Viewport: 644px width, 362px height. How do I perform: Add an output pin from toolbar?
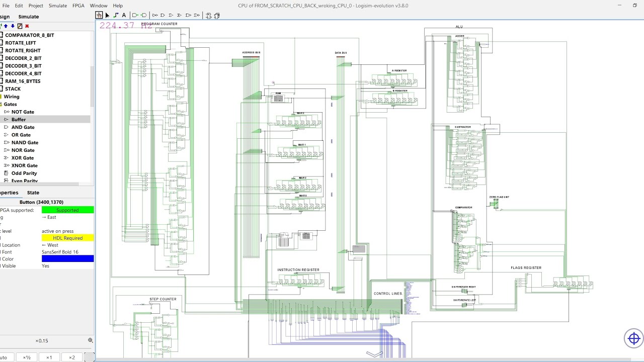tap(144, 16)
